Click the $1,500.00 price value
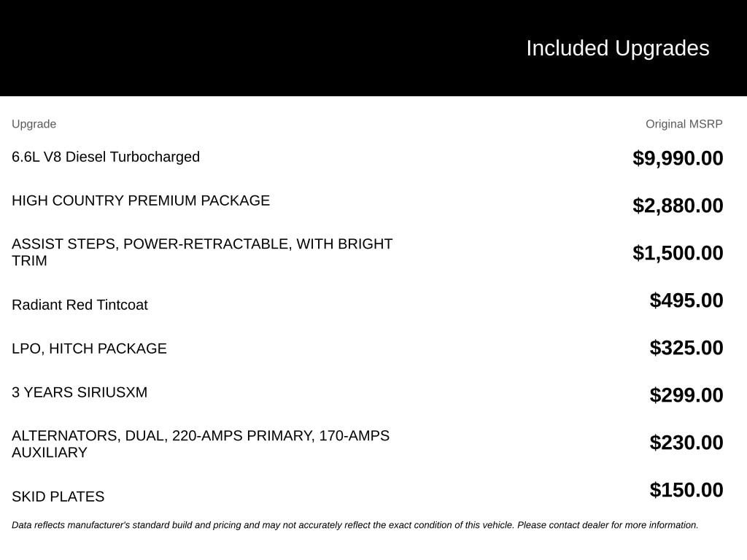 point(678,253)
